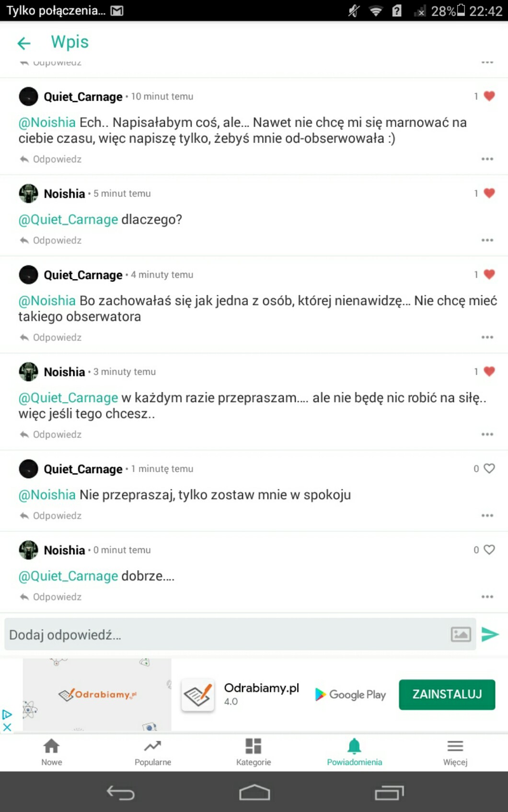Image resolution: width=508 pixels, height=812 pixels.
Task: Close the Odrabiamy ad with the X
Action: 7,727
